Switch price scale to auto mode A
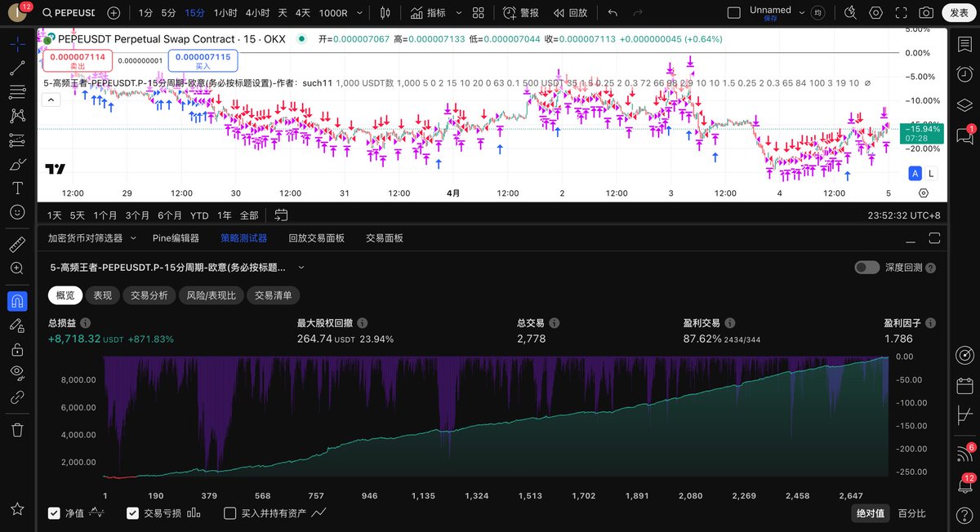 point(915,173)
